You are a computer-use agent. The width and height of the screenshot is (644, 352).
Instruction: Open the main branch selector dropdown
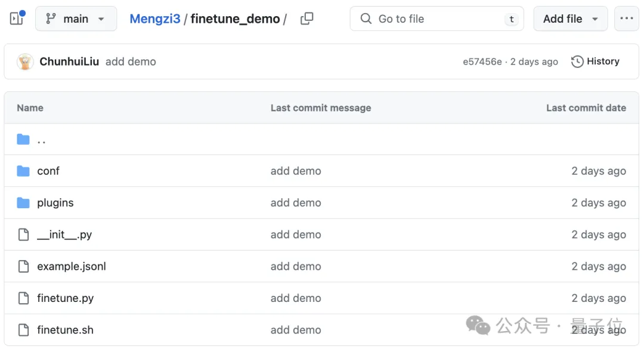76,18
